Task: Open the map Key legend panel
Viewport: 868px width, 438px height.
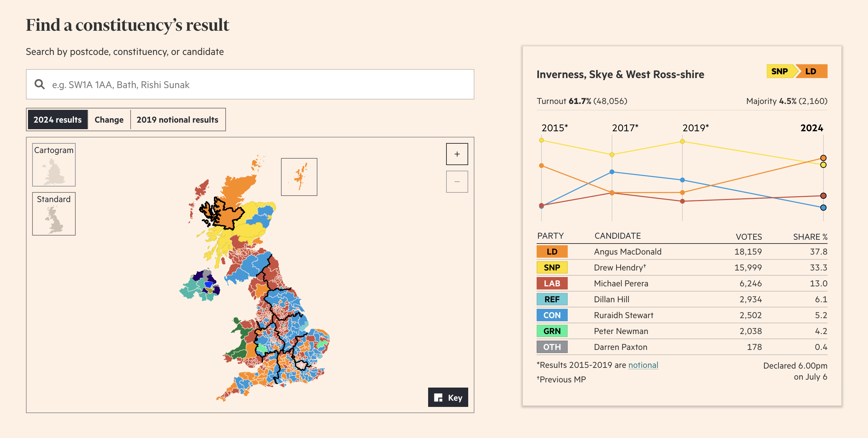Action: 449,398
